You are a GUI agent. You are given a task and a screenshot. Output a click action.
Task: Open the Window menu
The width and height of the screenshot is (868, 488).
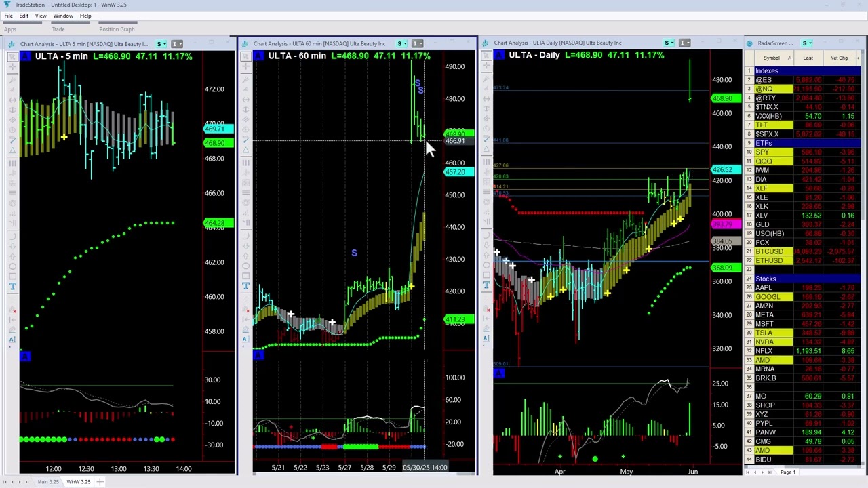click(63, 16)
